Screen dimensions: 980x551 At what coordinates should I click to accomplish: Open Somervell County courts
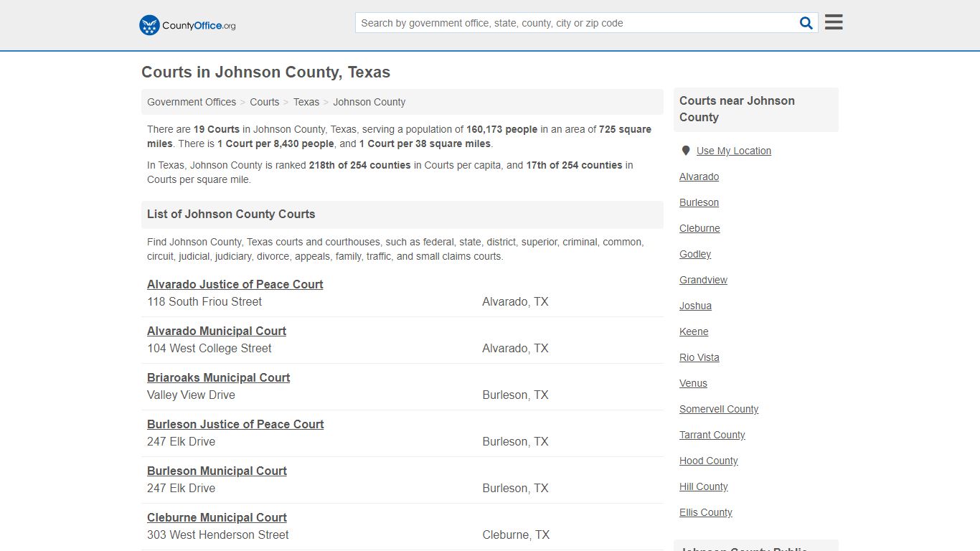click(719, 409)
